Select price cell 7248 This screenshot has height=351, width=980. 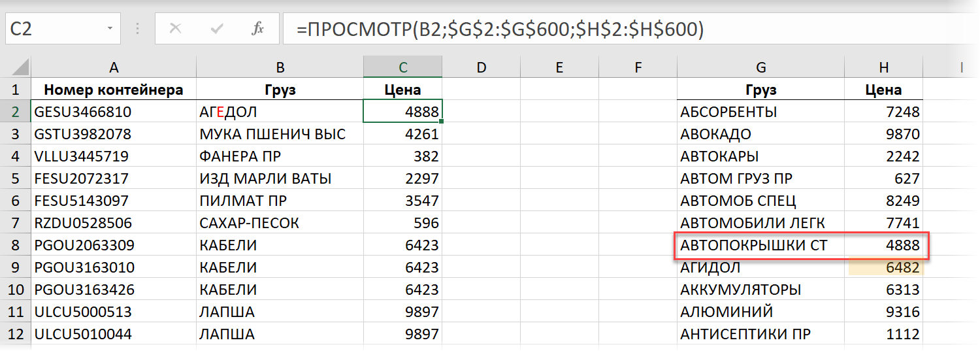click(x=884, y=112)
